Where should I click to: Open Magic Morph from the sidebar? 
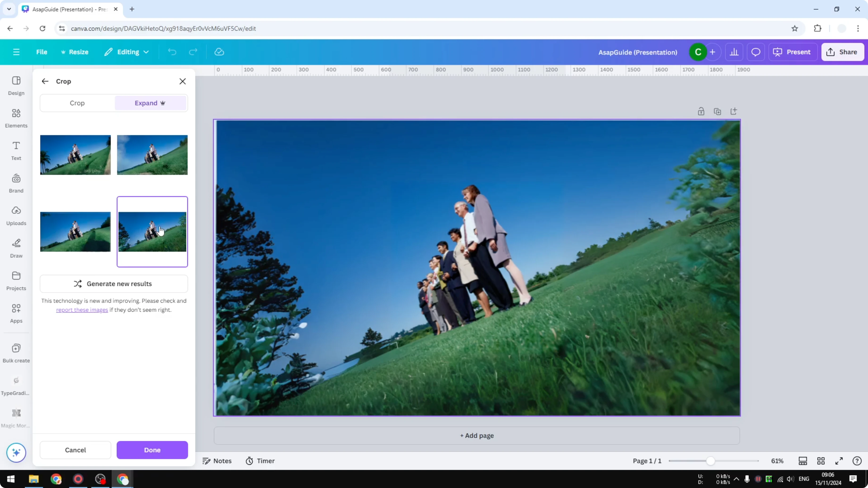pyautogui.click(x=16, y=417)
